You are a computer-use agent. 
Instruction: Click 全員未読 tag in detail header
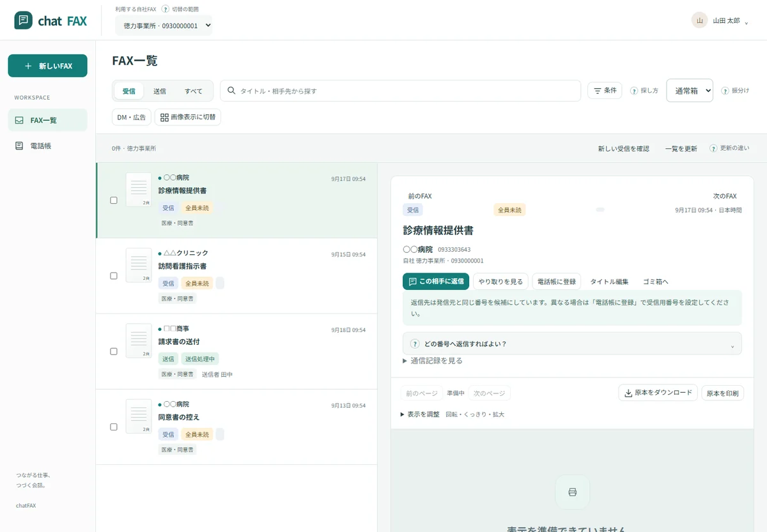coord(509,209)
